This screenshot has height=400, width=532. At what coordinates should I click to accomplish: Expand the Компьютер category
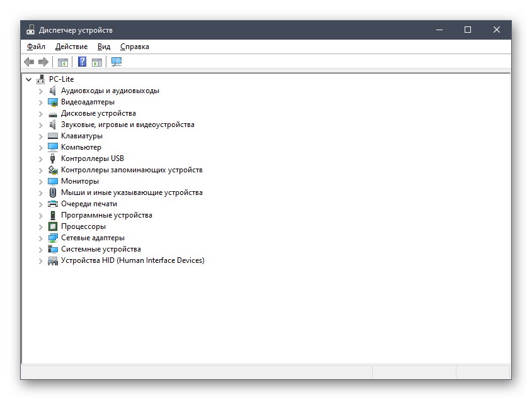[x=41, y=148]
